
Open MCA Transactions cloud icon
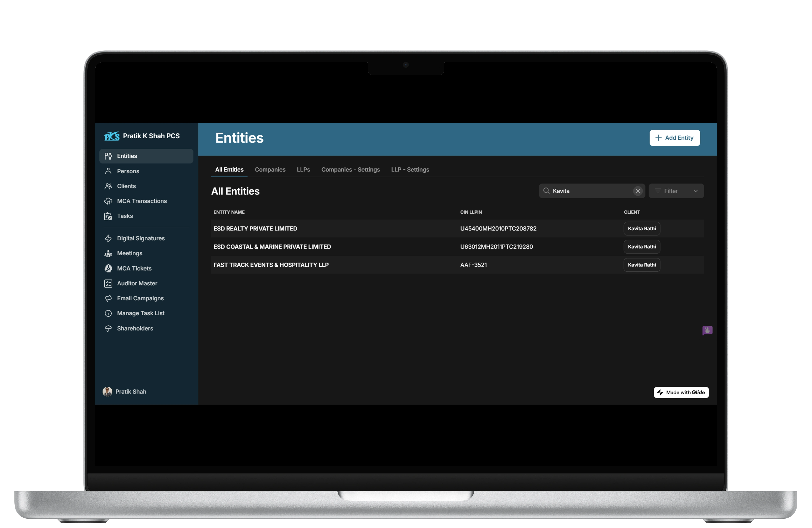pos(108,201)
